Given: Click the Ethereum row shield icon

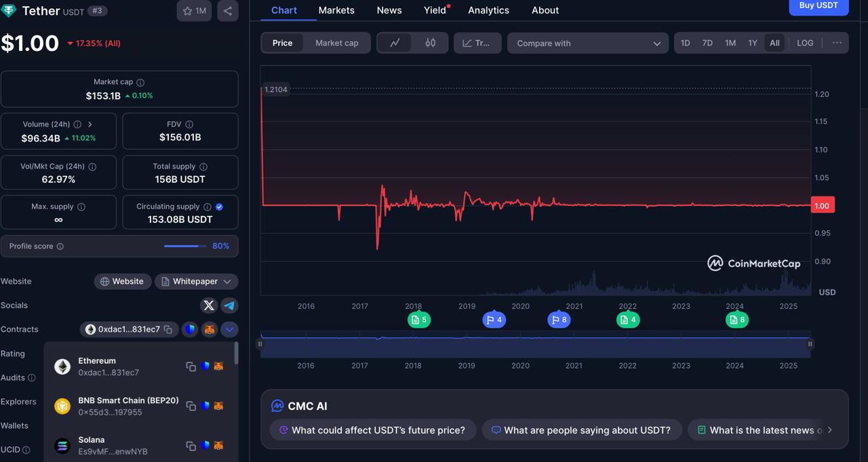Looking at the screenshot, I should [x=205, y=366].
